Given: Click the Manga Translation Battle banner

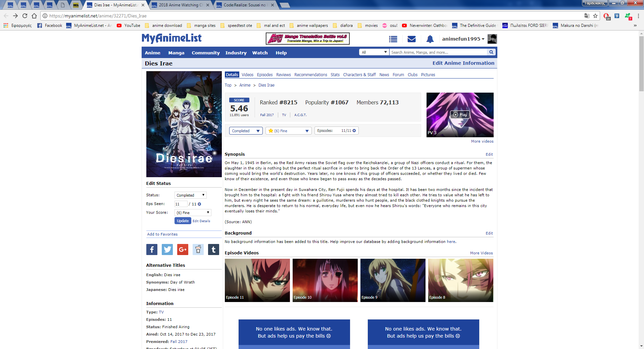Looking at the screenshot, I should [307, 39].
